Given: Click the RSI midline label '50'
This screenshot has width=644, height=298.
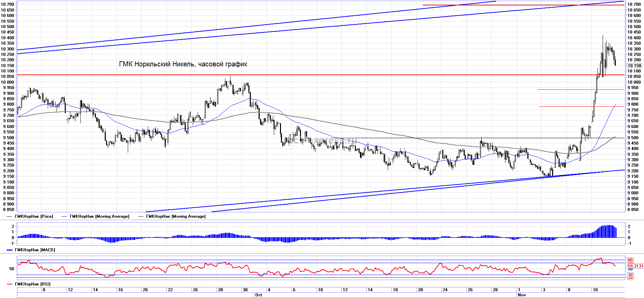Looking at the screenshot, I should click(x=12, y=269).
